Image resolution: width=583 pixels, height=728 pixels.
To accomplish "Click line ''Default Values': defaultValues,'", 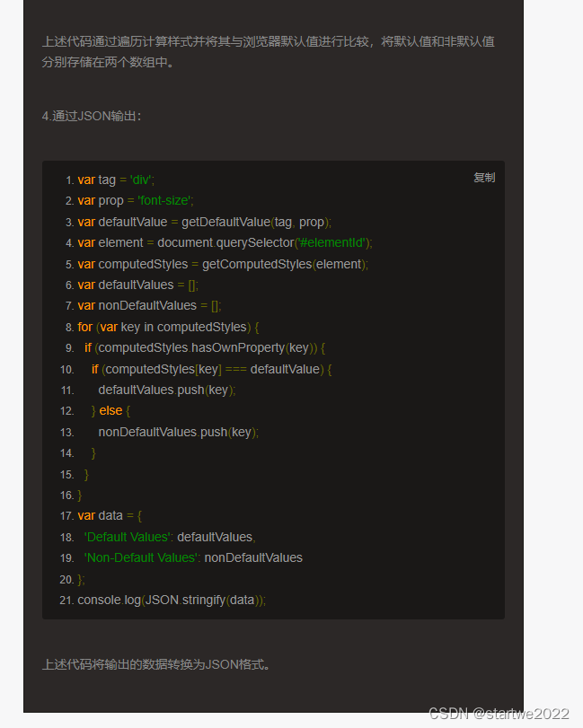I will pos(170,537).
